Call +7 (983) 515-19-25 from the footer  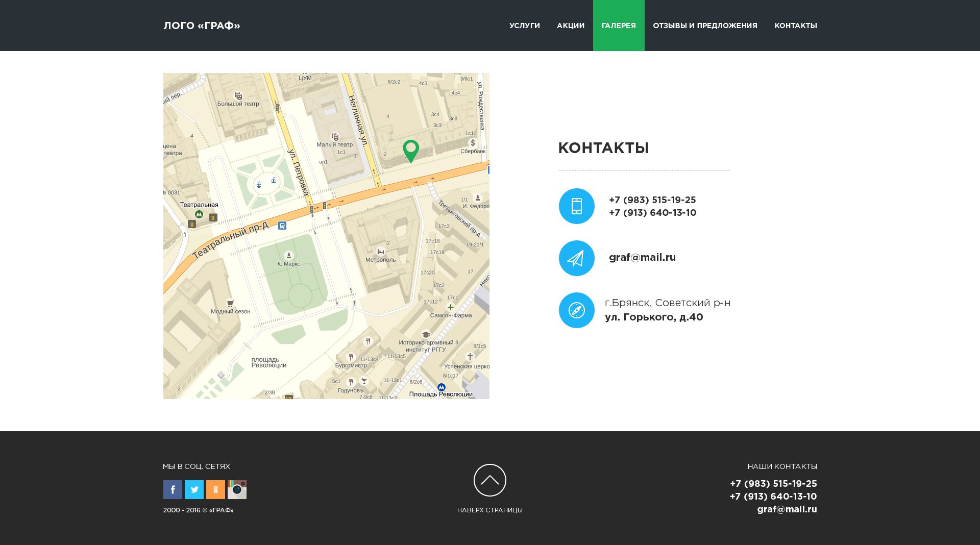click(773, 483)
